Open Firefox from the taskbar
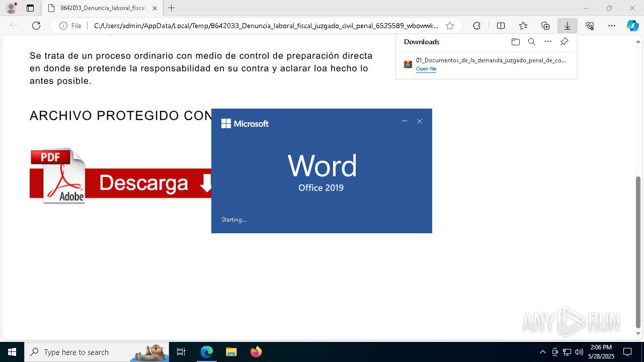This screenshot has width=644, height=362. pos(256,352)
